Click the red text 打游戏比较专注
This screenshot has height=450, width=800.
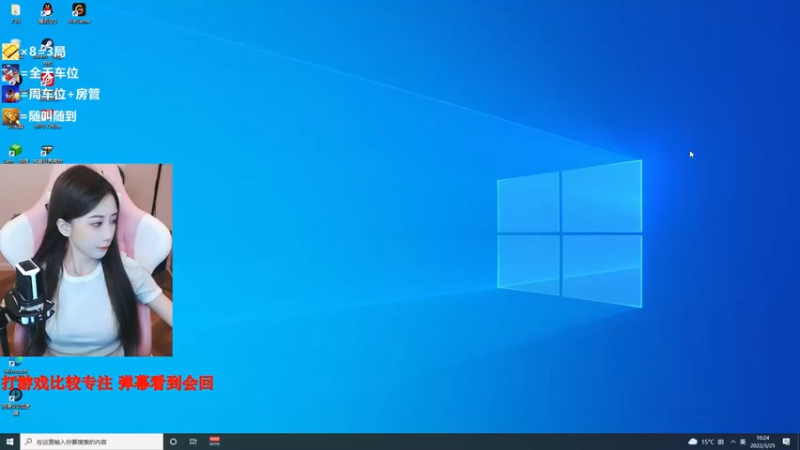pos(57,383)
